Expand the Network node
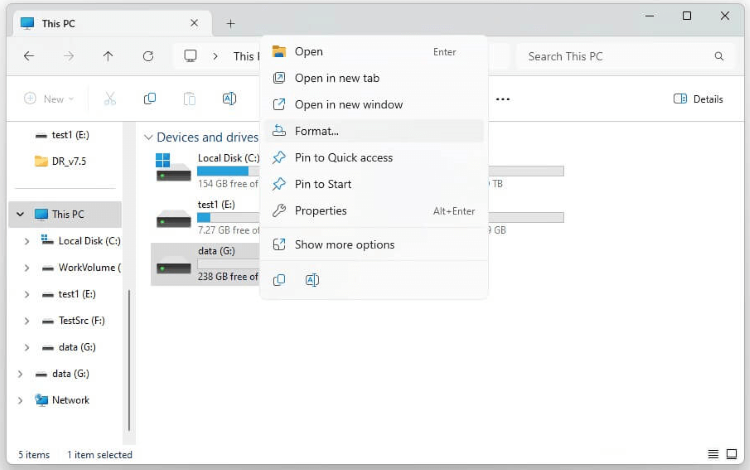The width and height of the screenshot is (750, 470). point(20,401)
